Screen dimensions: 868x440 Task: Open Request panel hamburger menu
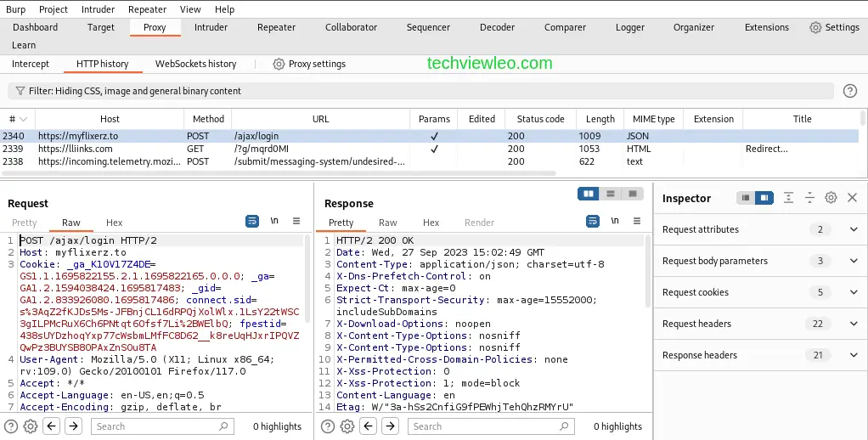coord(296,221)
